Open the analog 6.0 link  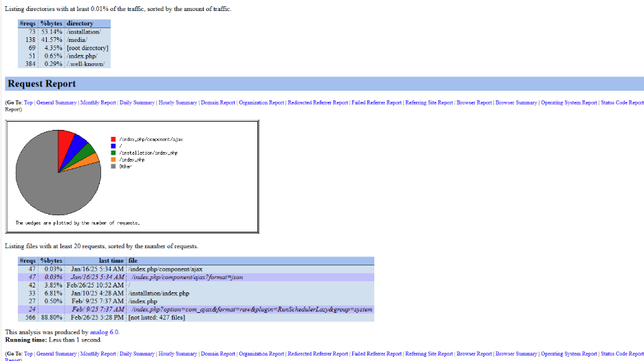(x=104, y=332)
